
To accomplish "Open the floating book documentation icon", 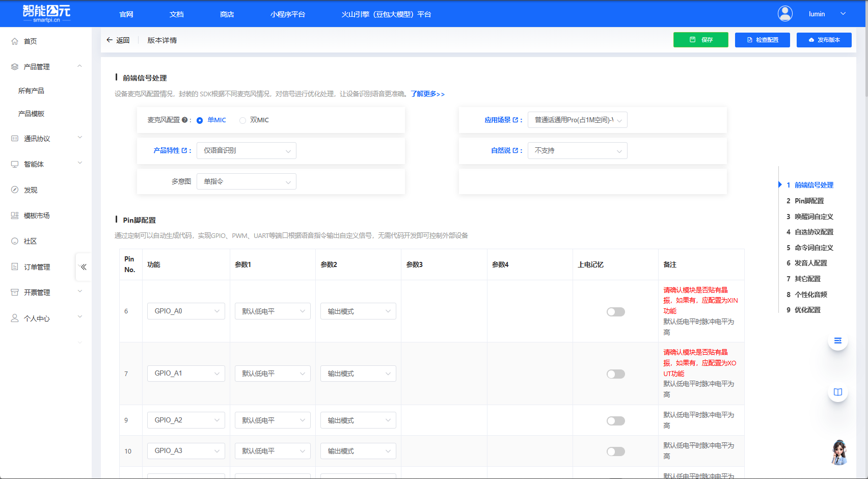I will 837,392.
